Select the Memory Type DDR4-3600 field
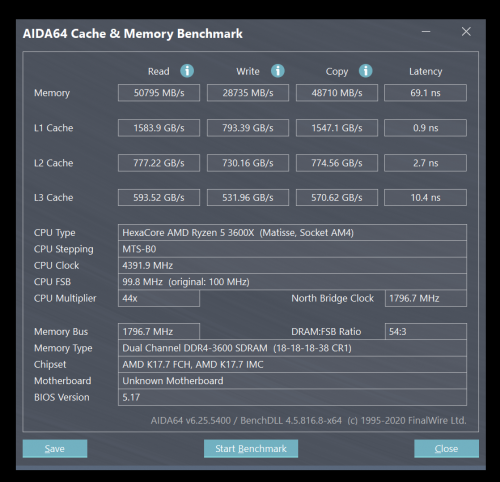Screen dimensions: 500x482 click(x=292, y=348)
